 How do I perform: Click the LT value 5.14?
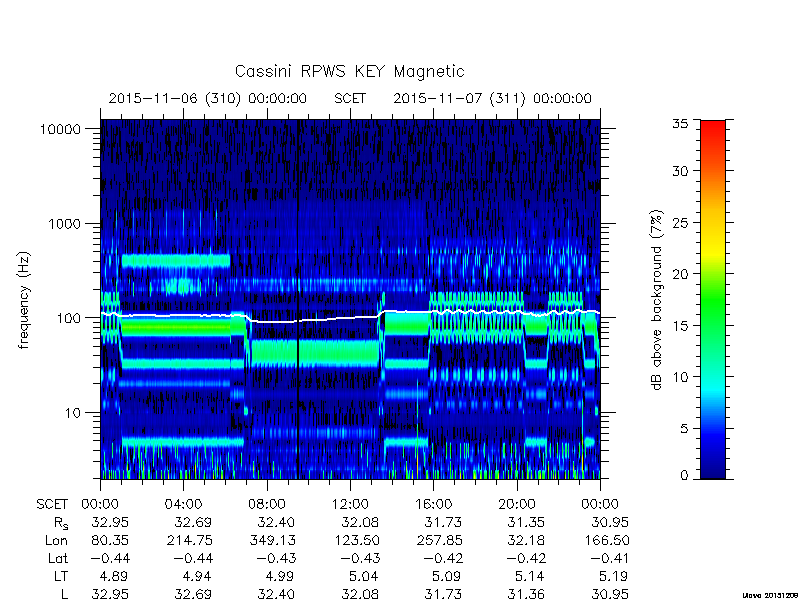pos(530,577)
